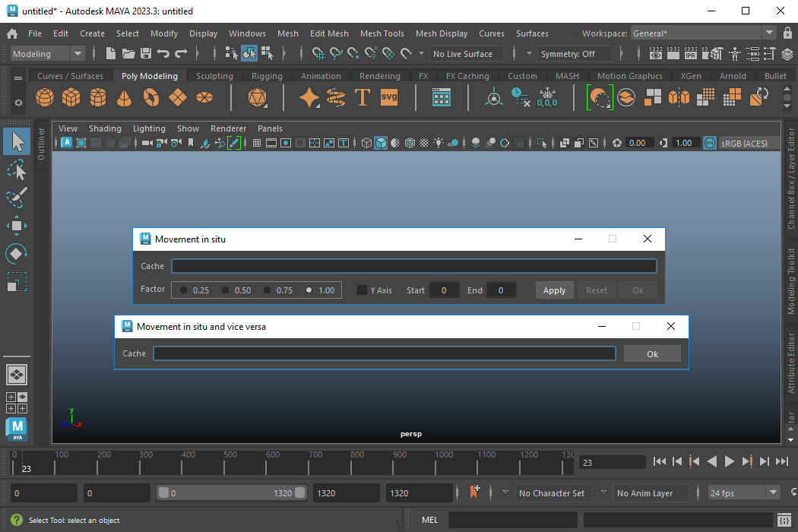798x532 pixels.
Task: Select the 0.25 Factor radio button
Action: click(184, 290)
